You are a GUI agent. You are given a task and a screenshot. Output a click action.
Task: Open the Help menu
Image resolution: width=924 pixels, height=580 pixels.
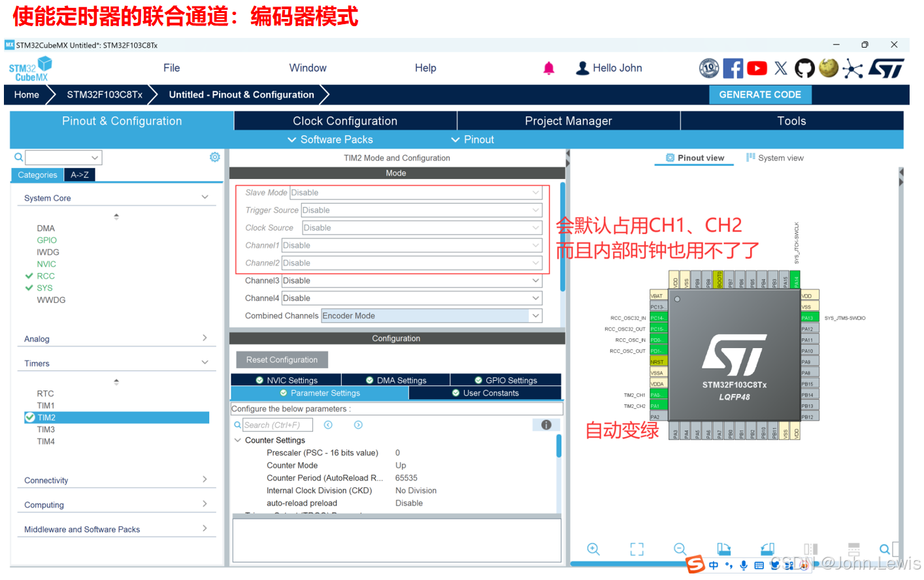[x=425, y=68]
